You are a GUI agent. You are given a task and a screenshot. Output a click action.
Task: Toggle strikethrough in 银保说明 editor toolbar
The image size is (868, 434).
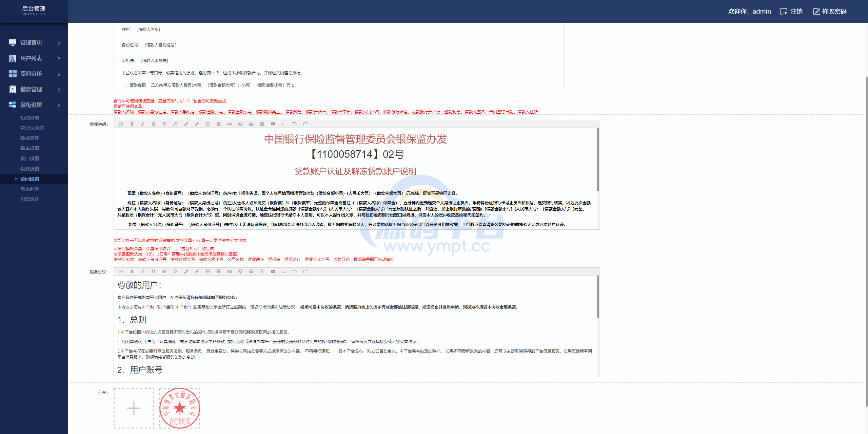(x=164, y=124)
